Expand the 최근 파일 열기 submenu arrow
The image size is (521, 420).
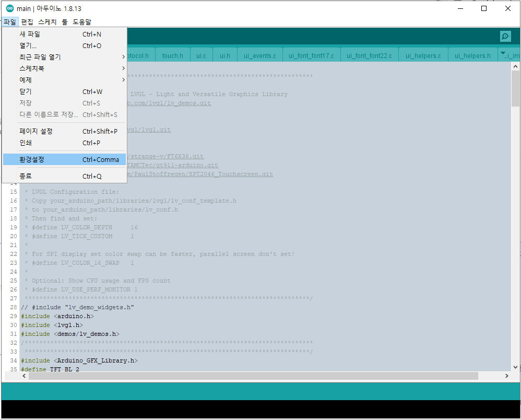[x=123, y=57]
